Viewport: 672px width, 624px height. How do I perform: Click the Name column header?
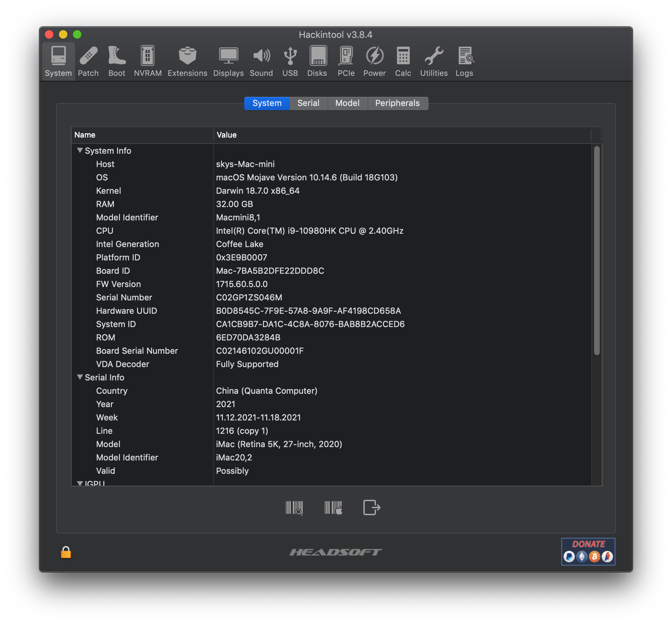tap(142, 135)
